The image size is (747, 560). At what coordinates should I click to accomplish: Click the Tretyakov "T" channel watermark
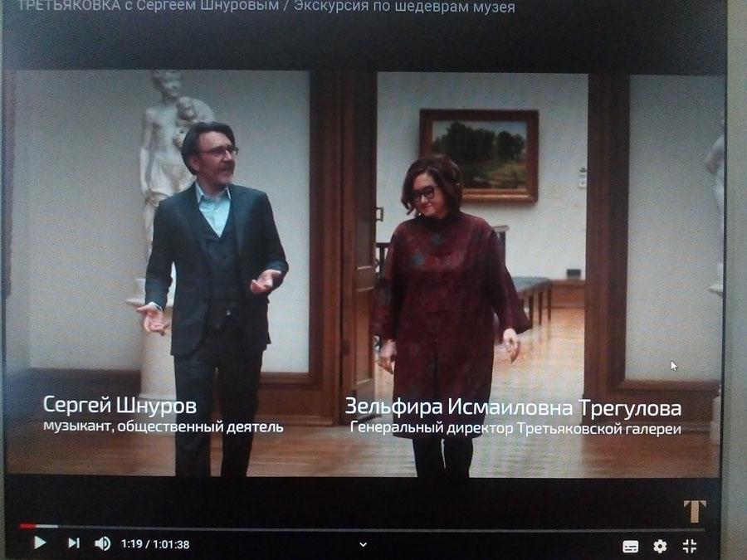(x=695, y=511)
